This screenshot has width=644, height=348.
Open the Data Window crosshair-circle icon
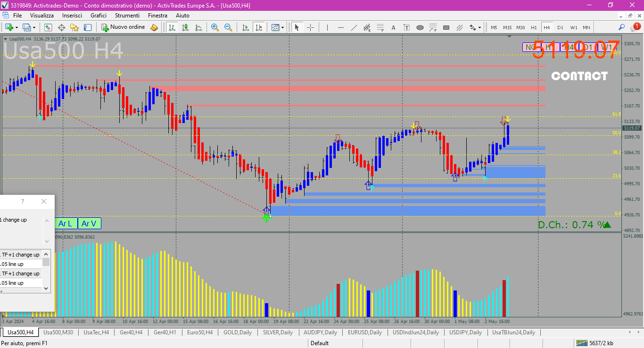(61, 27)
